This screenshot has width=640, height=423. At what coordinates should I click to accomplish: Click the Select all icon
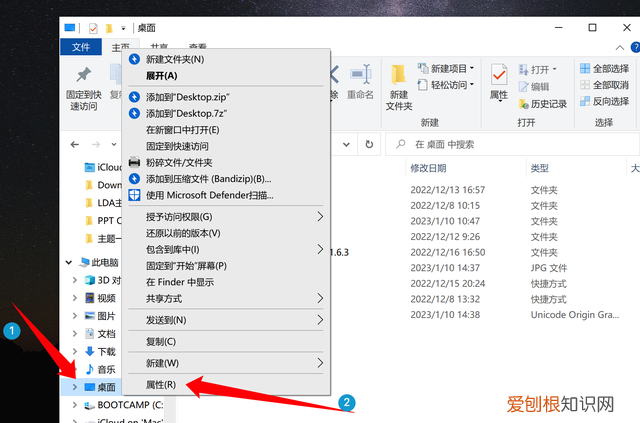coord(585,68)
